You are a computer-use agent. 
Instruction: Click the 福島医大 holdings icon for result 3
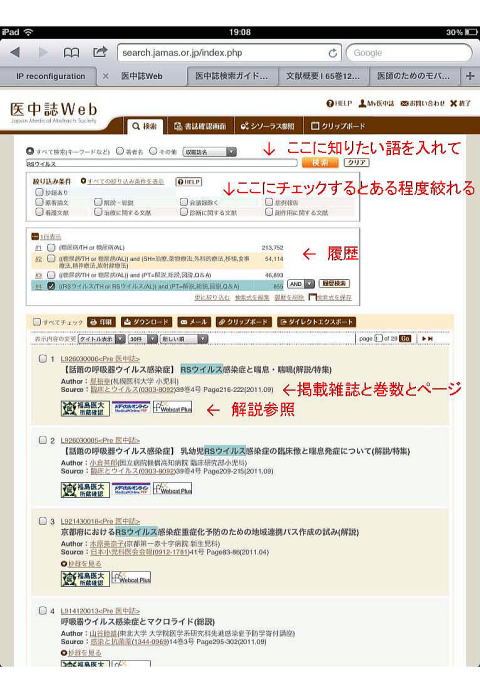point(85,579)
